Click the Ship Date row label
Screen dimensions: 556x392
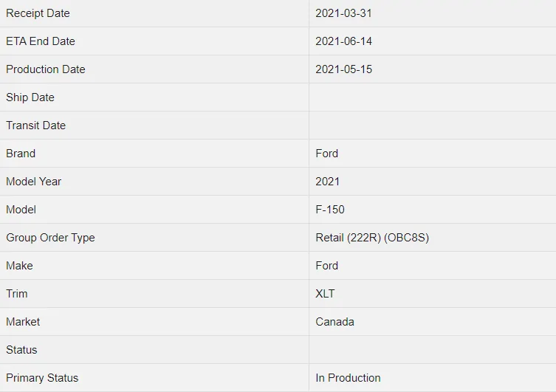30,97
